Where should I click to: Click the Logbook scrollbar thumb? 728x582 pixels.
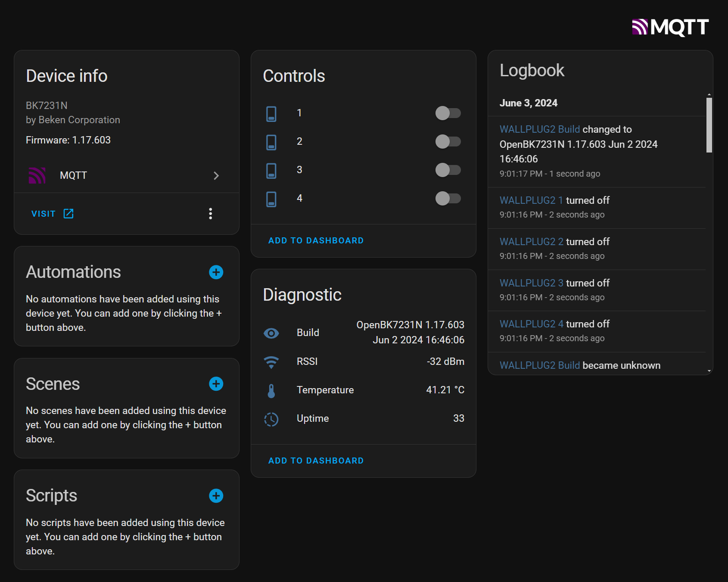709,125
